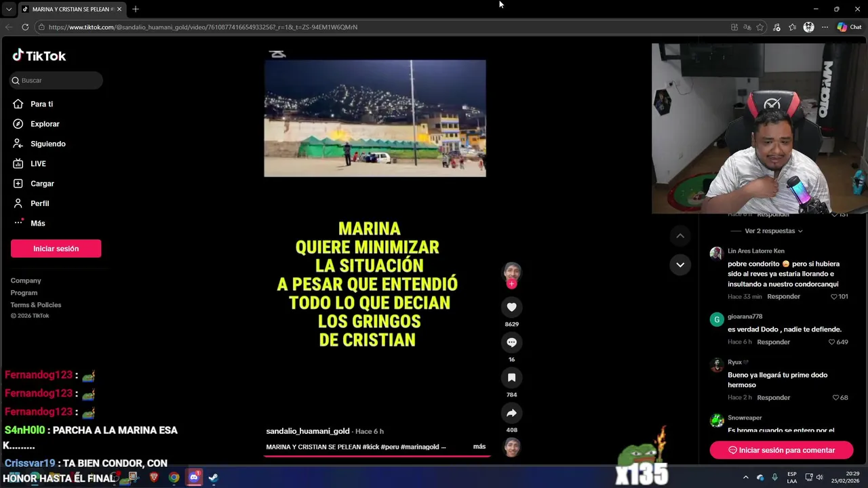The width and height of the screenshot is (868, 488).
Task: Close the MARINA Y CRISTIAN tab
Action: point(119,9)
